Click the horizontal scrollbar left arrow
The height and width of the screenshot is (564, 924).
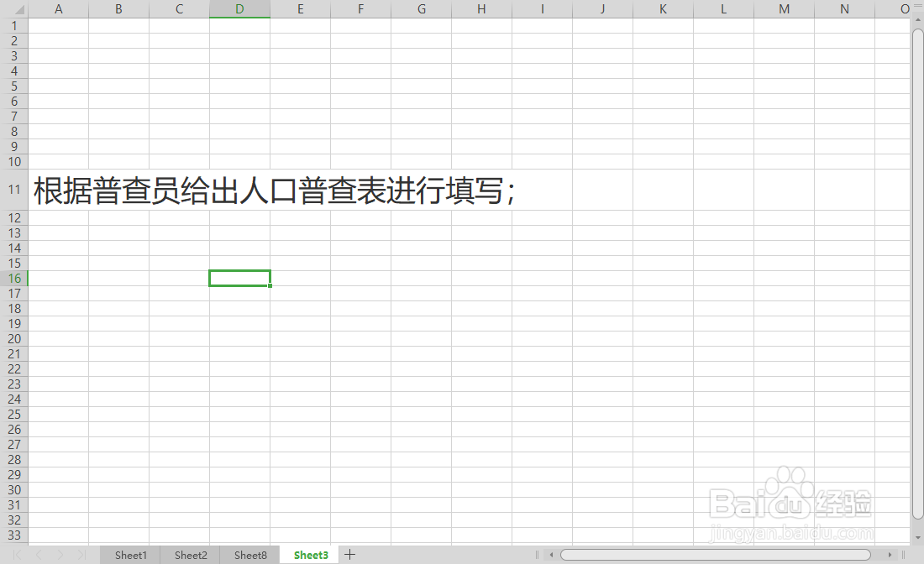550,555
